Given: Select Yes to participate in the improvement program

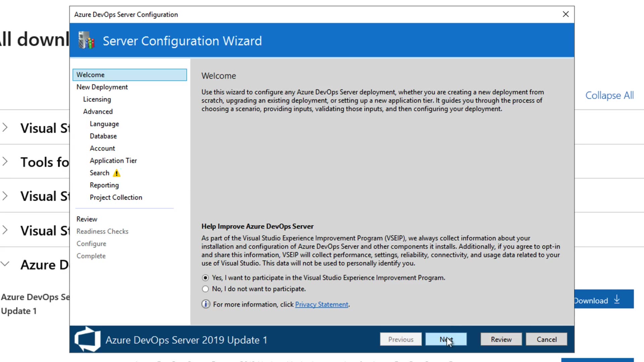Looking at the screenshot, I should point(205,278).
